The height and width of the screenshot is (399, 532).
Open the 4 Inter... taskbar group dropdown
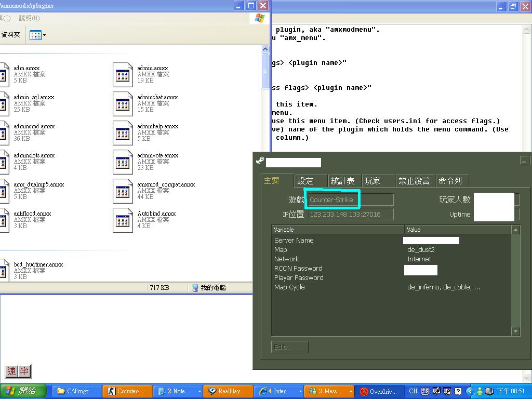300,392
